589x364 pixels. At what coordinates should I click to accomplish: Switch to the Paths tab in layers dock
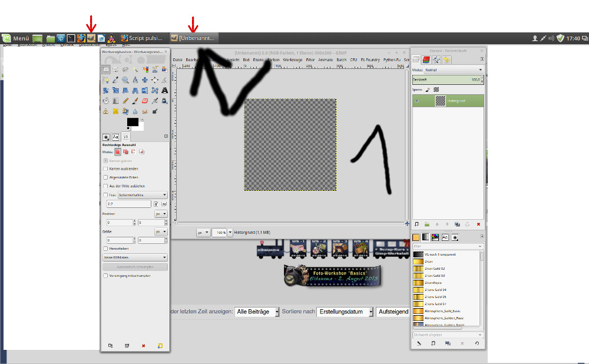click(x=436, y=59)
